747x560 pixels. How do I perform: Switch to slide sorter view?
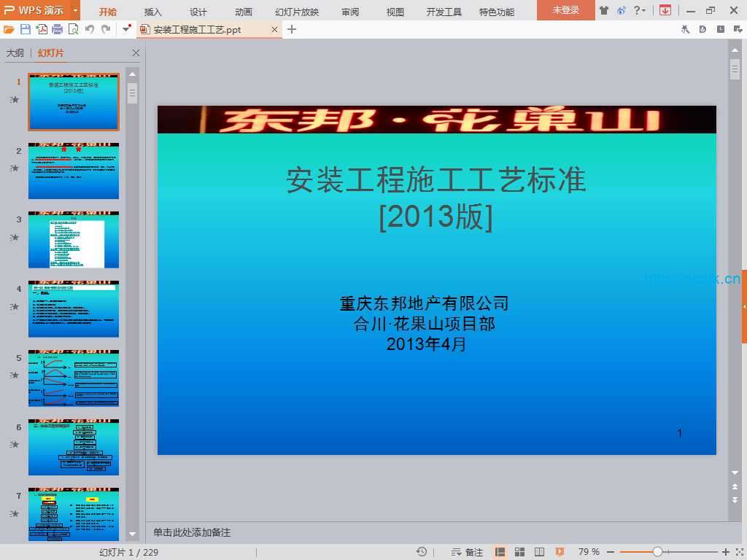pos(520,552)
